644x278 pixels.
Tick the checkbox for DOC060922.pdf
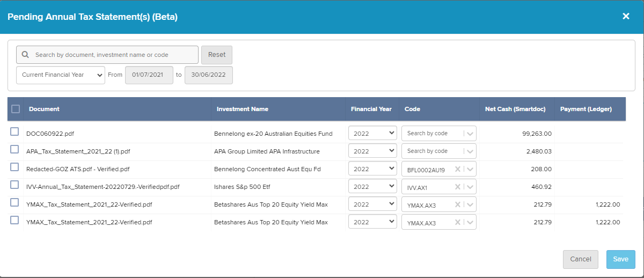click(x=14, y=132)
